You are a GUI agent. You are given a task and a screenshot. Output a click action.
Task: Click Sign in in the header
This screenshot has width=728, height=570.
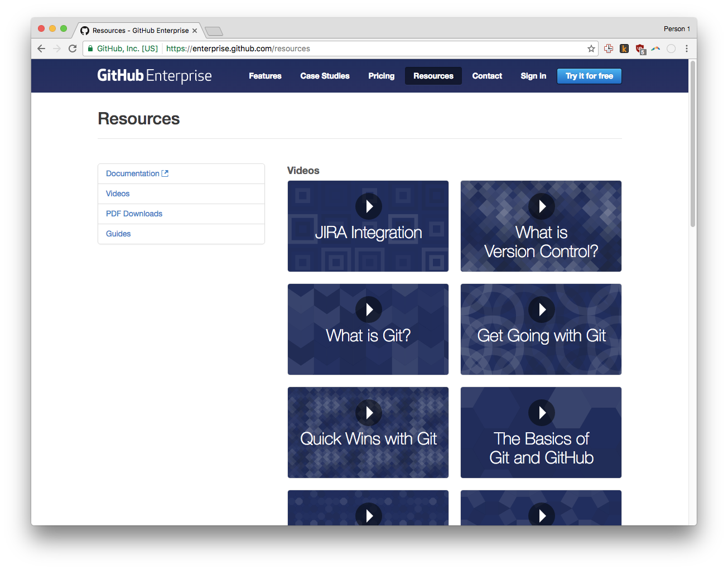point(533,76)
